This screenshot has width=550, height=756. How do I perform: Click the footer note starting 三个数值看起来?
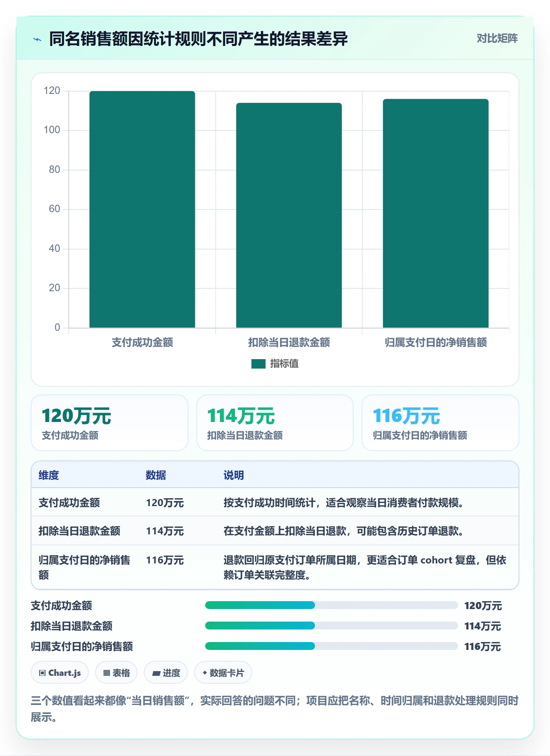pos(275,709)
